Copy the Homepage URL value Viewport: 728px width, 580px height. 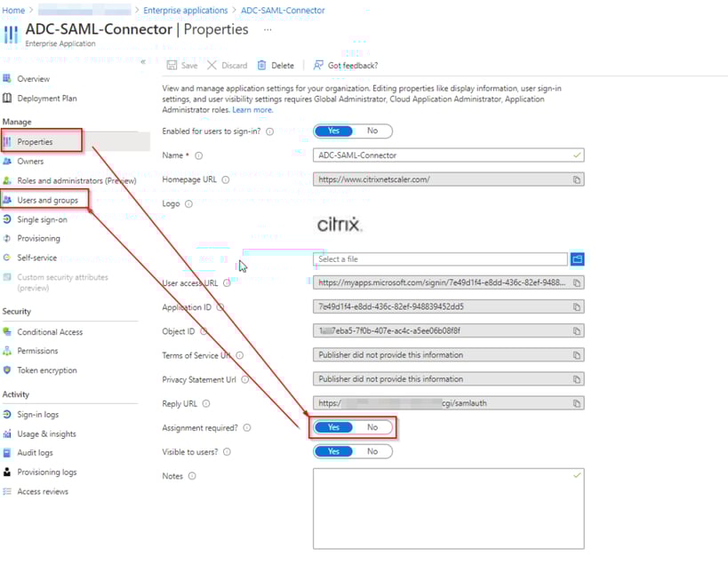(x=576, y=180)
